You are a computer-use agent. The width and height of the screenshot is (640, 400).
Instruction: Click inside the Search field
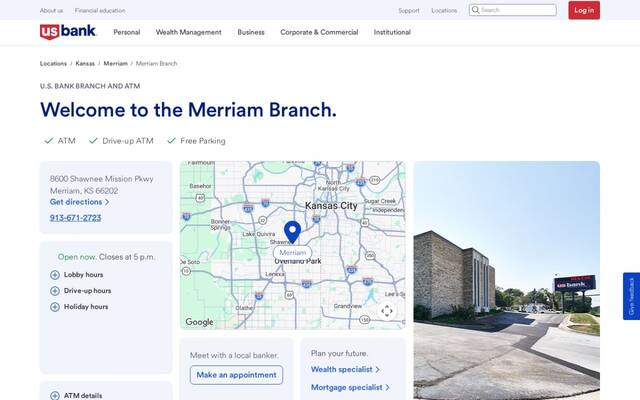coord(513,10)
